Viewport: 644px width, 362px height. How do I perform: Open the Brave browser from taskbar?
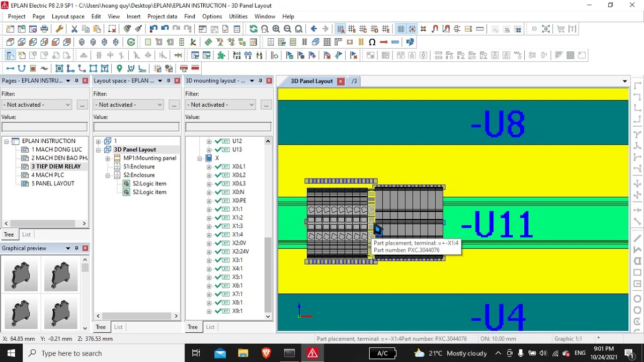tap(266, 353)
